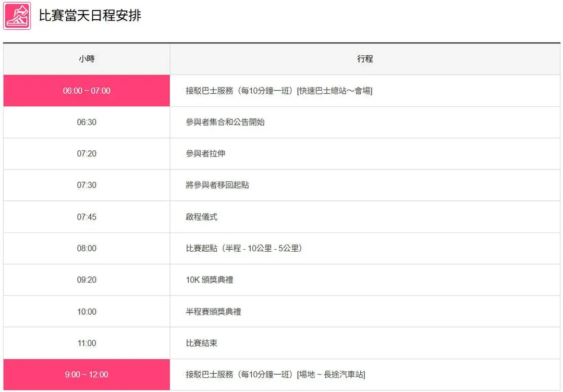Click the 06:30 time cell
Screen dimensions: 563x392
(87, 122)
